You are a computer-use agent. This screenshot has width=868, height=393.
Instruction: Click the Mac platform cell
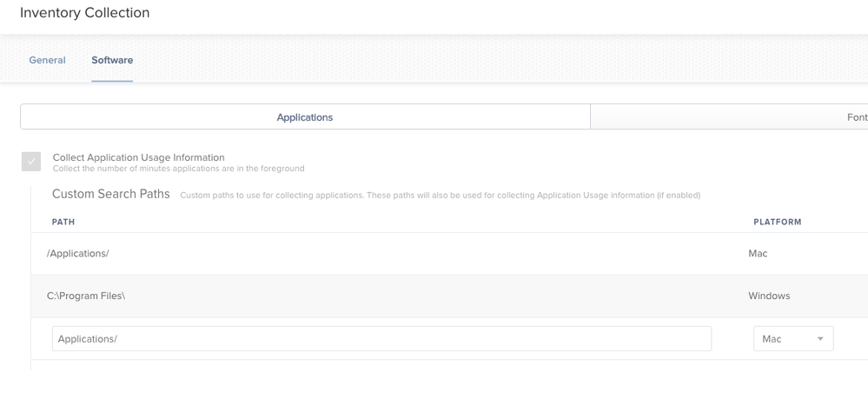[758, 253]
